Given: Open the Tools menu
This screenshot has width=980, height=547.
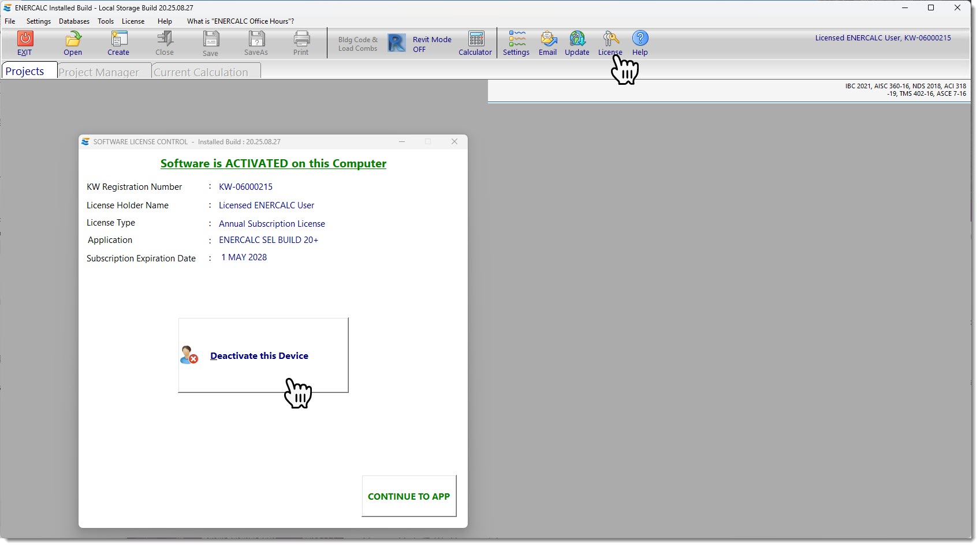Looking at the screenshot, I should click(106, 21).
